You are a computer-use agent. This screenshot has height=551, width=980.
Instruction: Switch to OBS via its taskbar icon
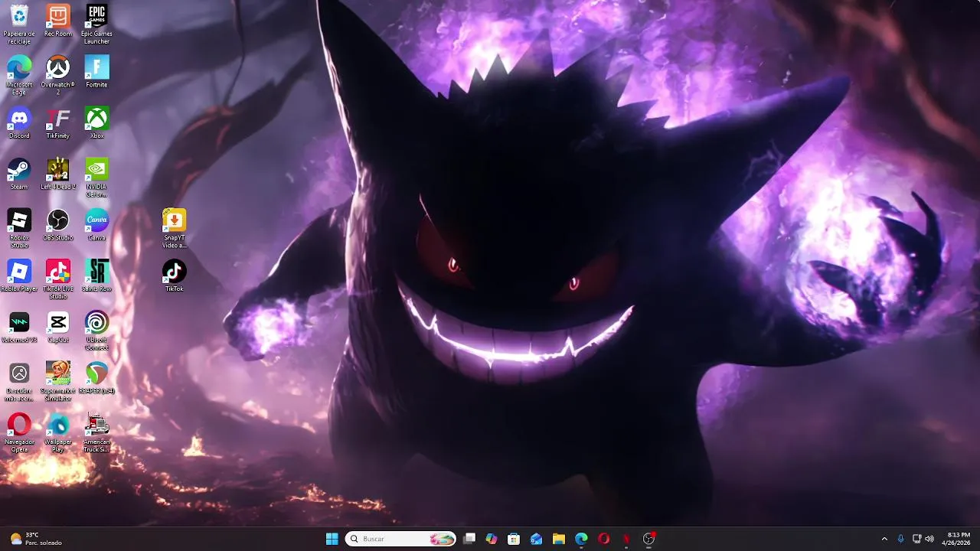coord(648,539)
